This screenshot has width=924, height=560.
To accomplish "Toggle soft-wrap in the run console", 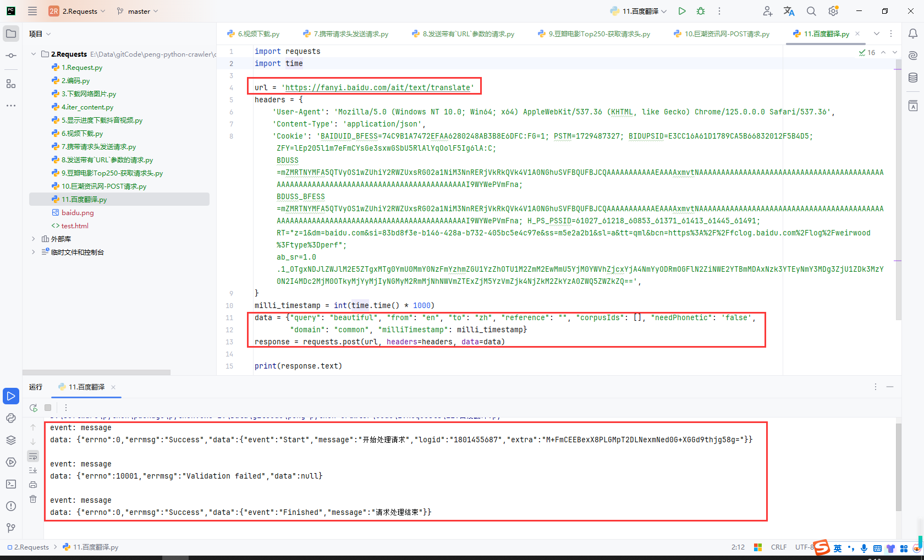I will pyautogui.click(x=33, y=456).
